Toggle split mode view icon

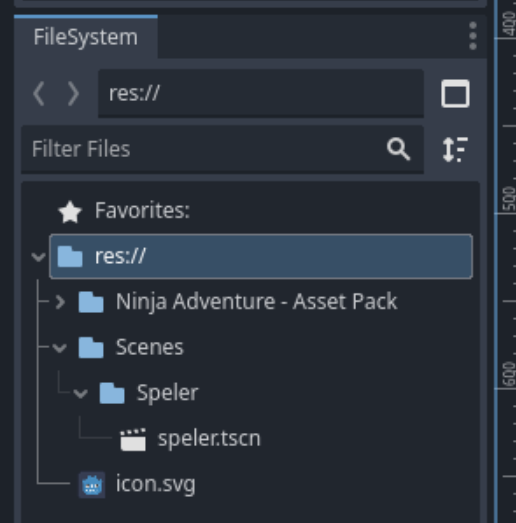point(455,93)
